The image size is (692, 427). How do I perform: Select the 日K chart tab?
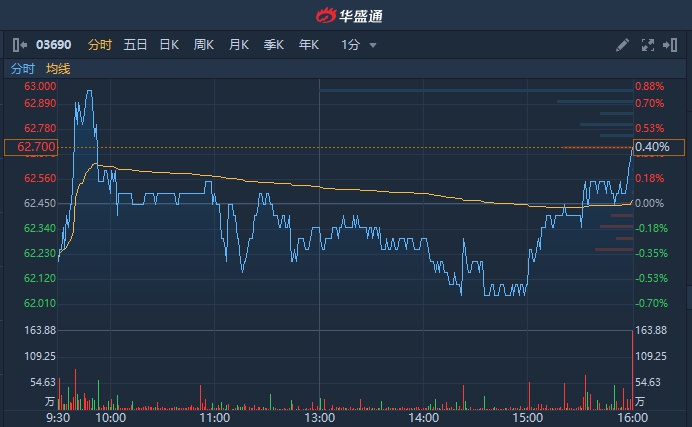click(x=169, y=45)
